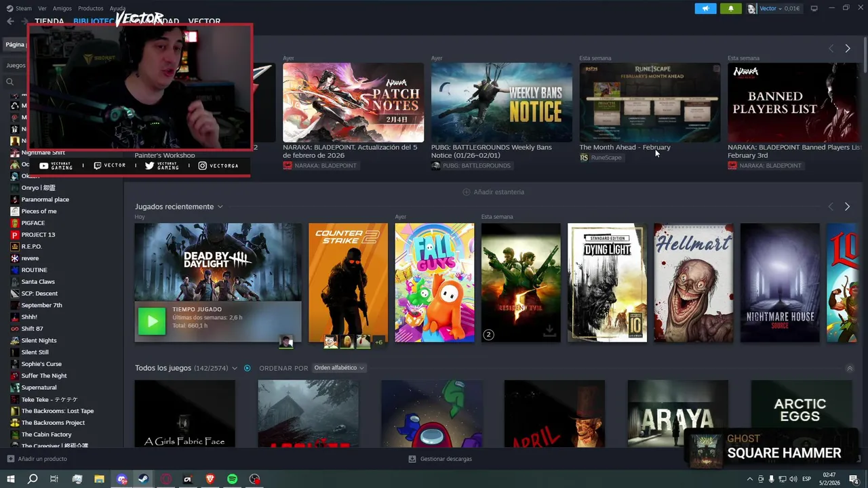Open Windows notification center icon

[x=854, y=479]
